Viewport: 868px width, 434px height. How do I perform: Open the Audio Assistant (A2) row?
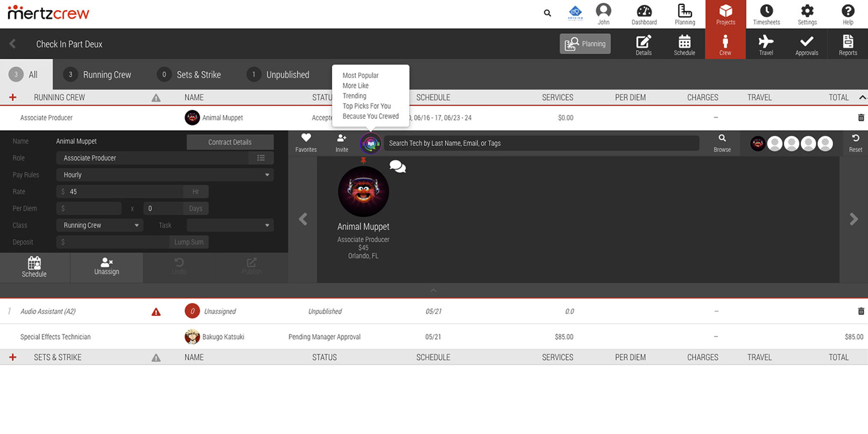point(434,312)
